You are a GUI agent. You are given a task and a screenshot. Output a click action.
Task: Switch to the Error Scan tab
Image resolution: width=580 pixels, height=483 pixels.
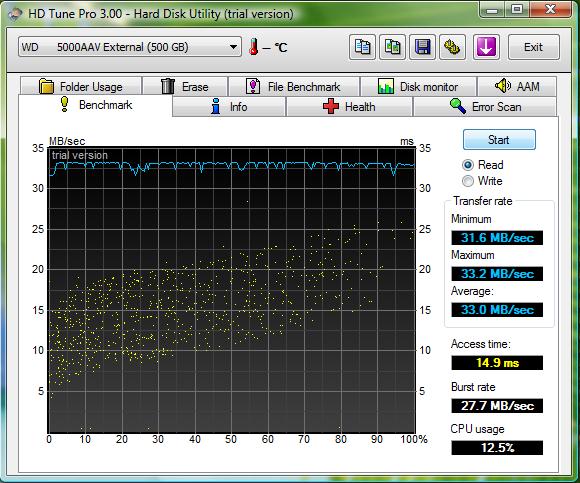485,107
